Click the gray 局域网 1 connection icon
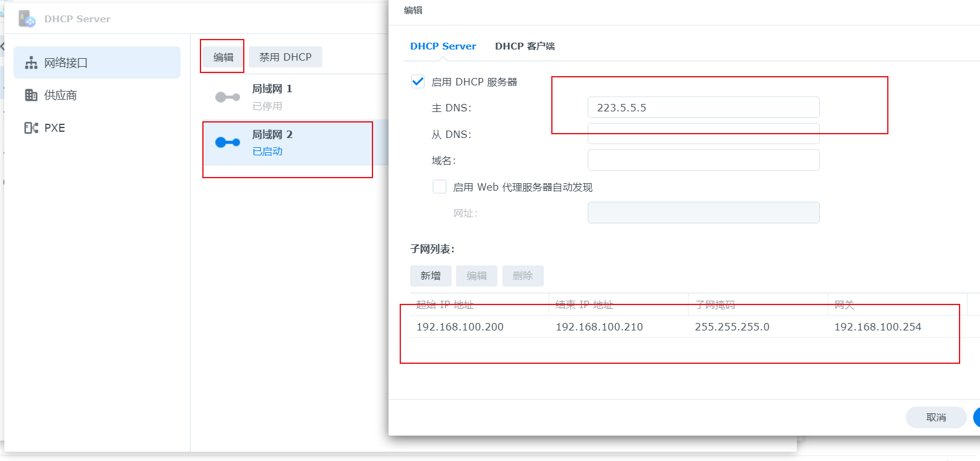The height and width of the screenshot is (461, 980). (x=227, y=97)
